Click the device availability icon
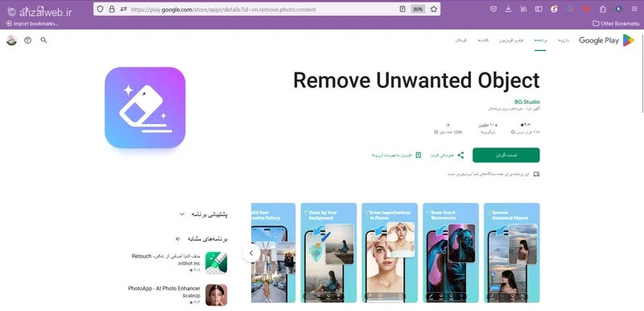 [536, 174]
